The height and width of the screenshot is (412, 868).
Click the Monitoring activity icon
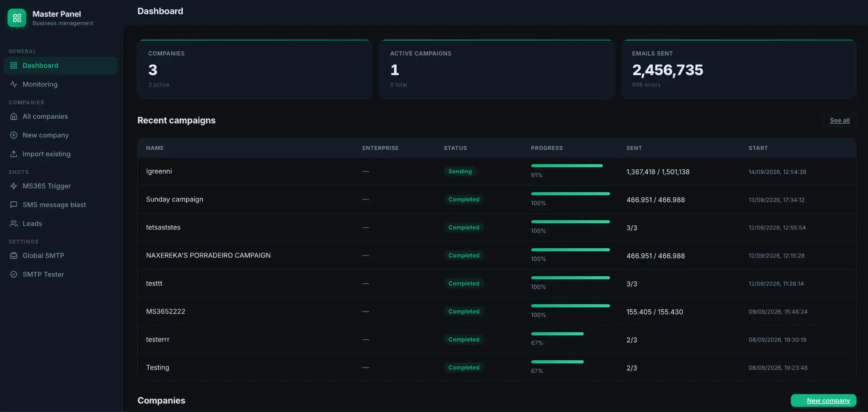[x=14, y=84]
